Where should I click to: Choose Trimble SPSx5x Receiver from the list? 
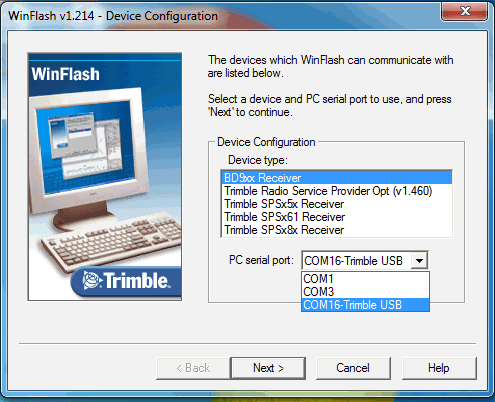click(x=337, y=204)
